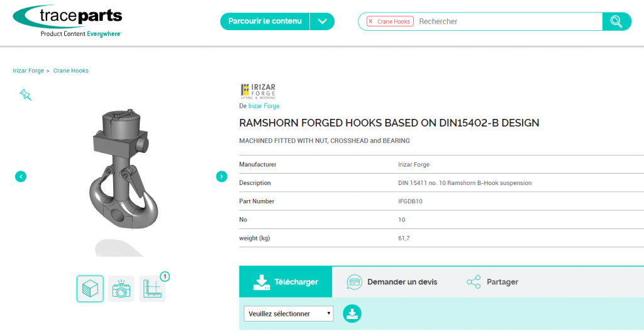Click part number value IFGDB10
The image size is (644, 336).
410,201
